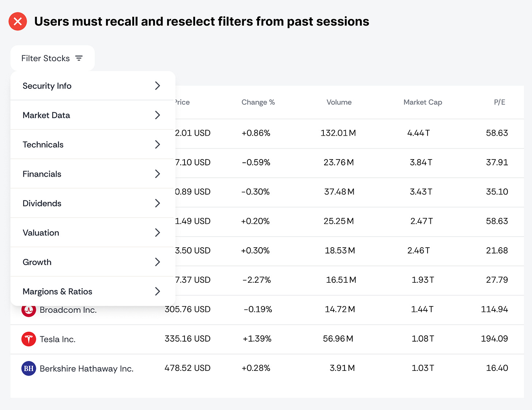This screenshot has width=532, height=410.
Task: Click the Filter Stocks button
Action: (52, 58)
